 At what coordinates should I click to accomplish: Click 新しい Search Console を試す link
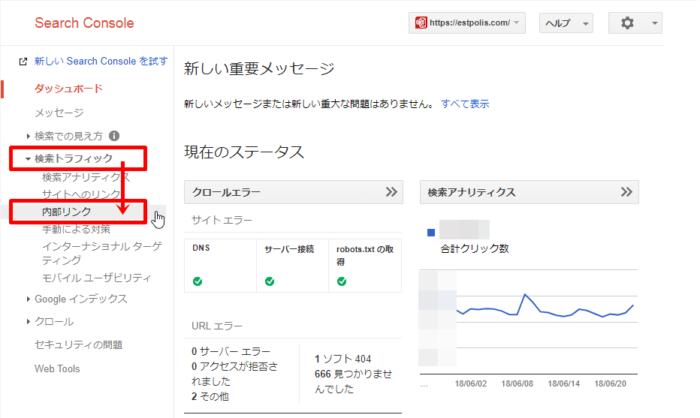click(x=101, y=61)
